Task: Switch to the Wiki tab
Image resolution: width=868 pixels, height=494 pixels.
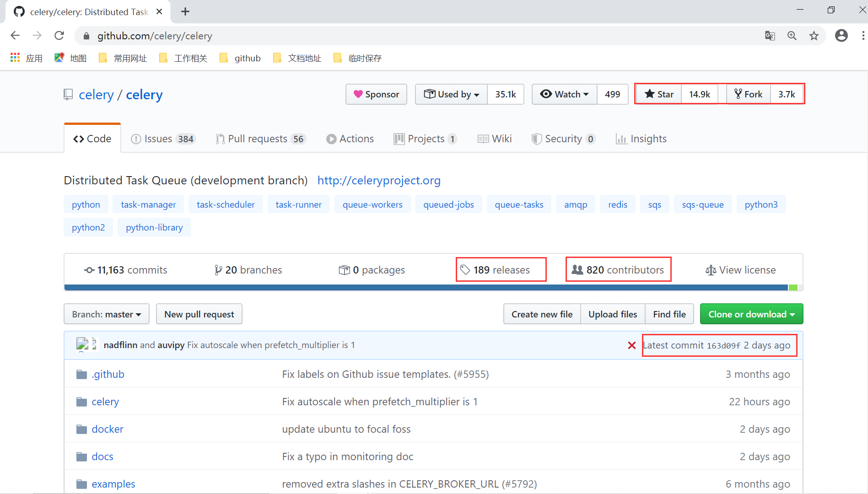Action: (x=495, y=139)
